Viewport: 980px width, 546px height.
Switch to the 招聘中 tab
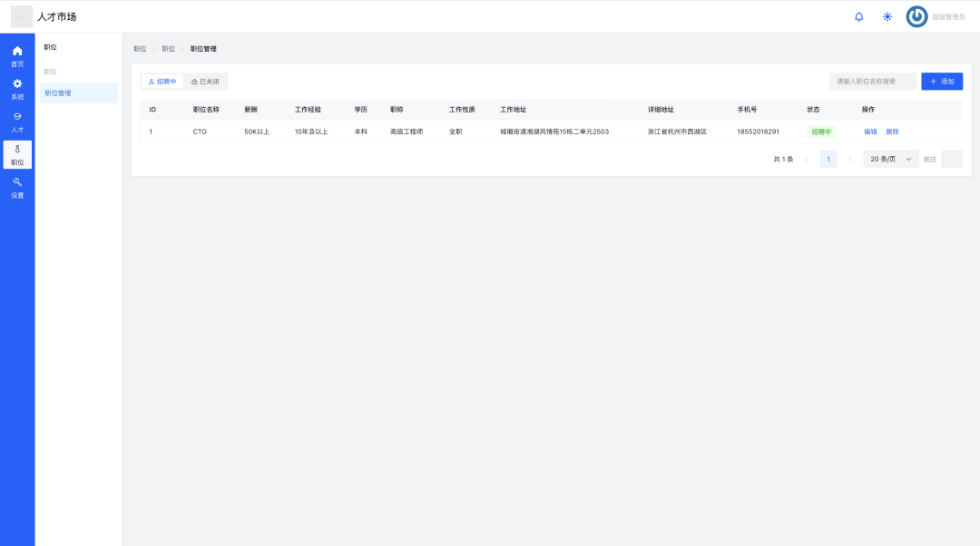(162, 82)
